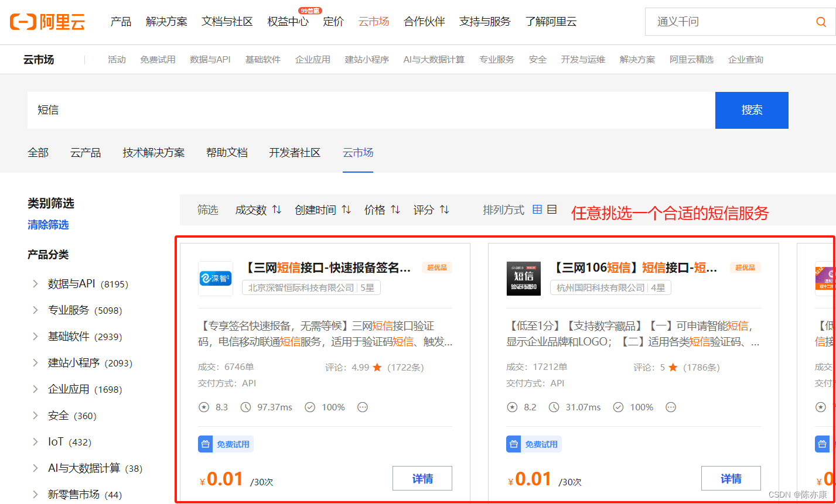The height and width of the screenshot is (504, 836).
Task: Click the 清除筛选 link
Action: pos(48,224)
